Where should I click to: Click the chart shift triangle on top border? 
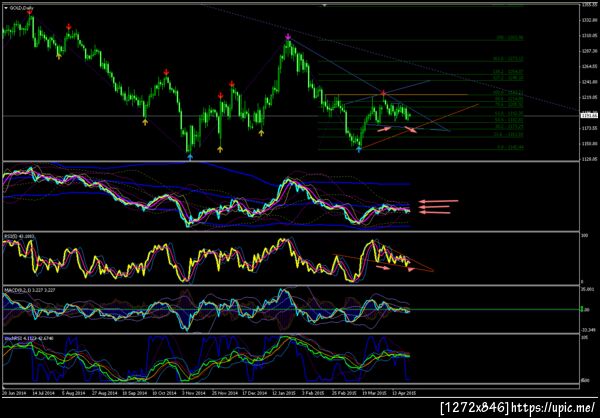coord(324,5)
